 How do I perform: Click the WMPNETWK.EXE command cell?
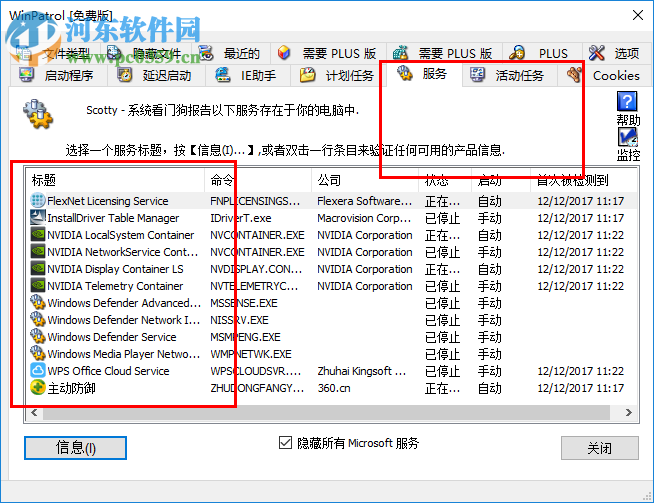coord(251,354)
